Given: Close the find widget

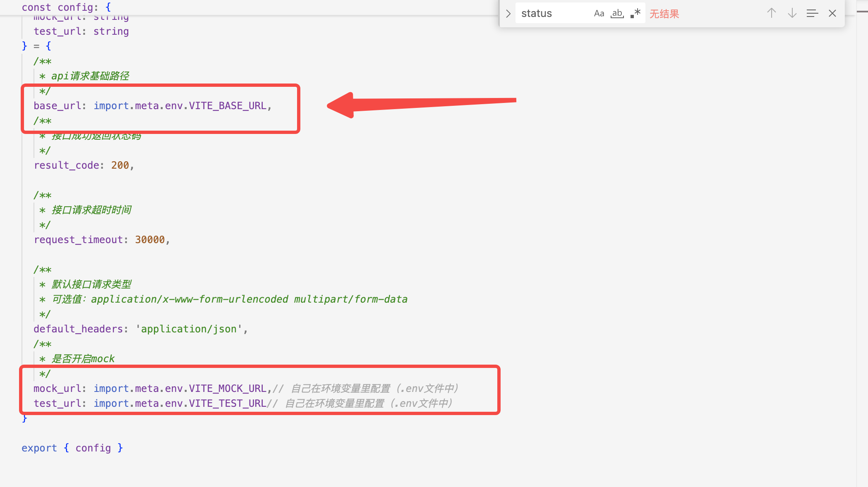Looking at the screenshot, I should 832,13.
